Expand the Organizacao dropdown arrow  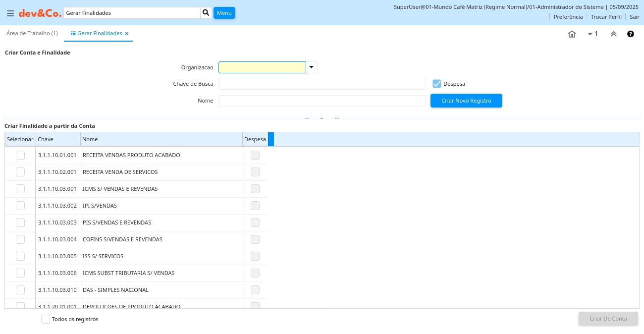(312, 67)
